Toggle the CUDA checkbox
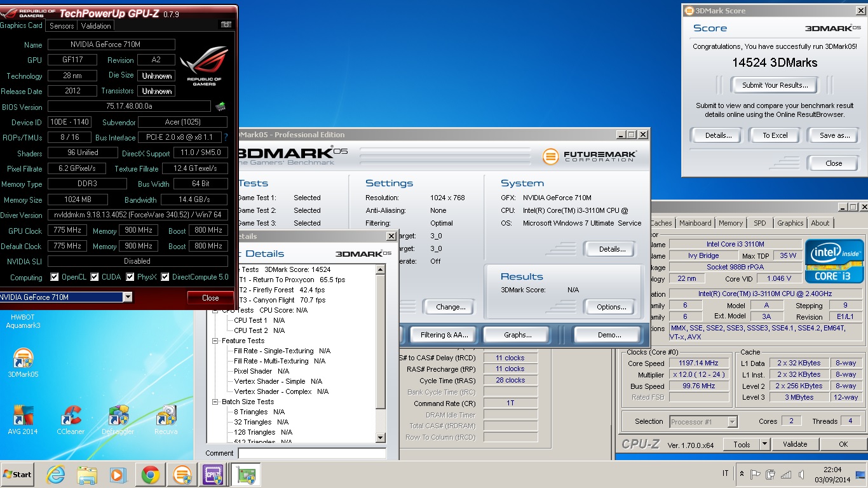868x488 pixels. [x=95, y=277]
